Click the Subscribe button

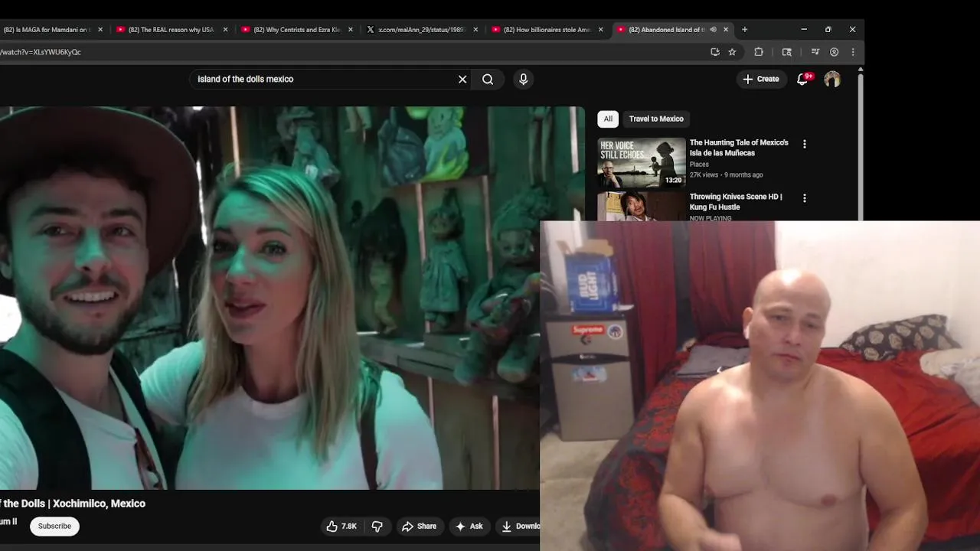[x=54, y=526]
